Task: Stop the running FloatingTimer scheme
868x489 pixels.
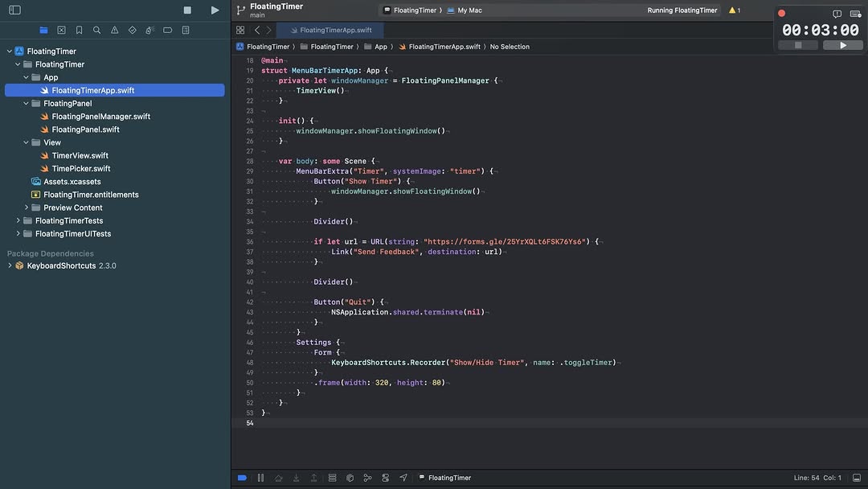Action: pos(187,10)
